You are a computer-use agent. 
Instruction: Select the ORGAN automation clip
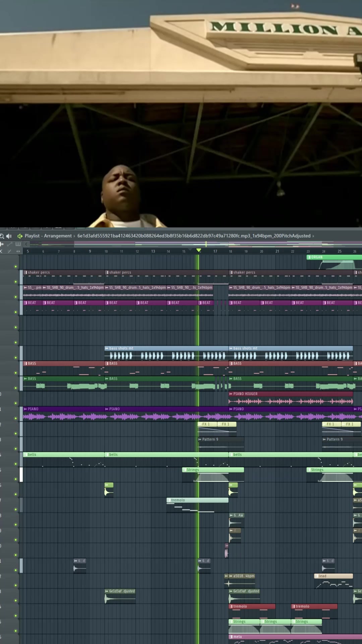(334, 262)
